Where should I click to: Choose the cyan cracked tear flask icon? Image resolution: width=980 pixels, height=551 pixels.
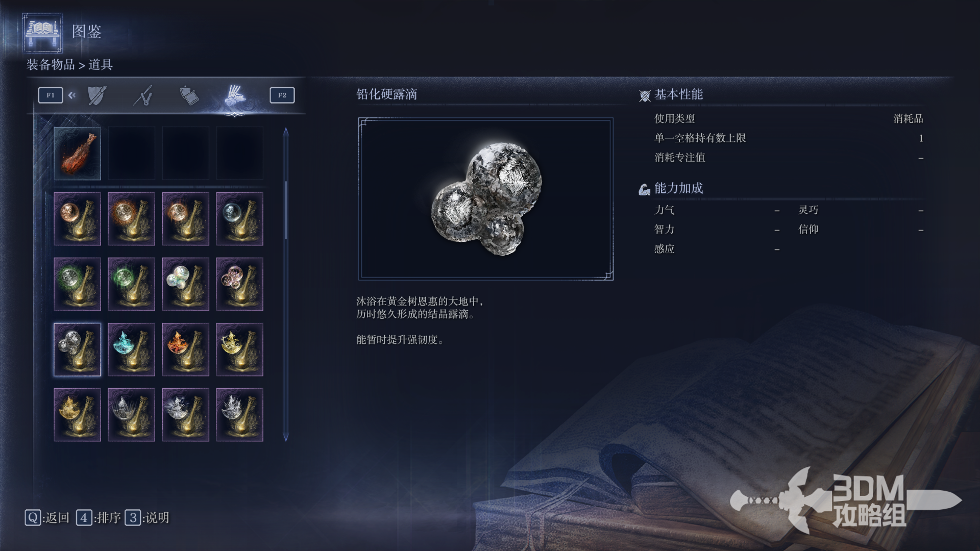(x=131, y=349)
